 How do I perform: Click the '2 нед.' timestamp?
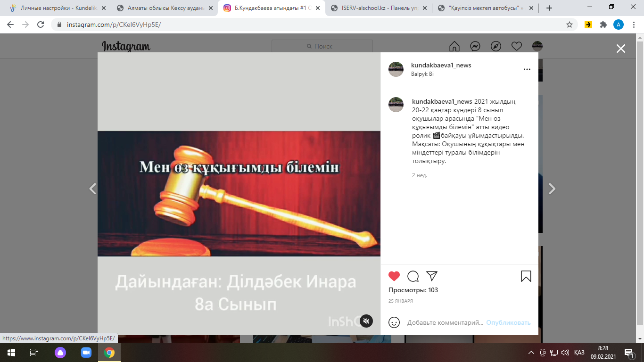pyautogui.click(x=419, y=175)
